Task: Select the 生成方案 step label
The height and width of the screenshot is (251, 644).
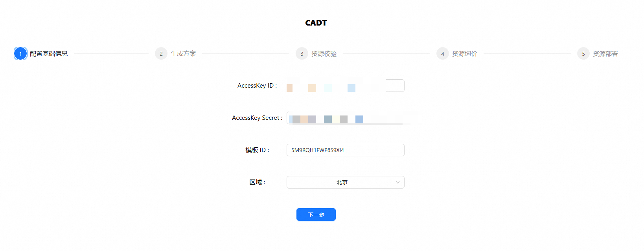Action: click(x=183, y=54)
